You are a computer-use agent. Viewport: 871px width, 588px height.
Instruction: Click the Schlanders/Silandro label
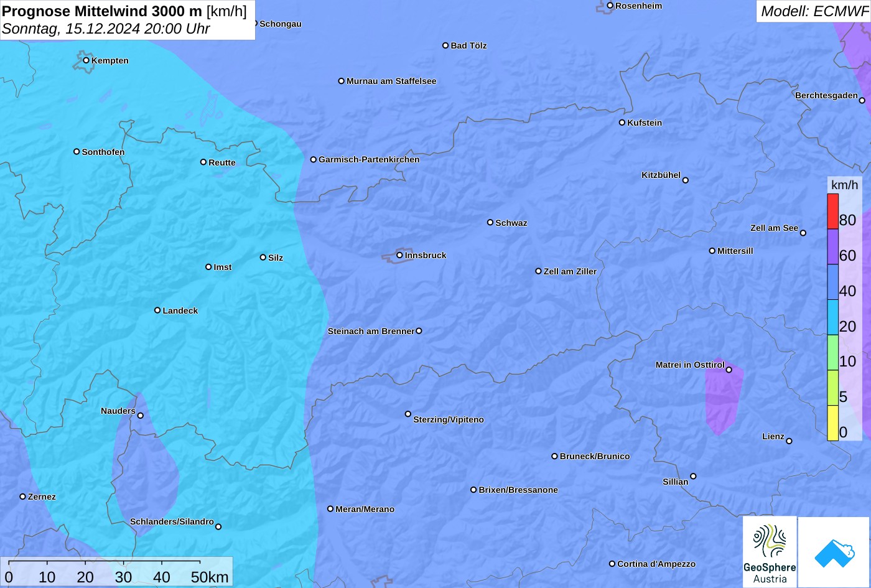[172, 522]
